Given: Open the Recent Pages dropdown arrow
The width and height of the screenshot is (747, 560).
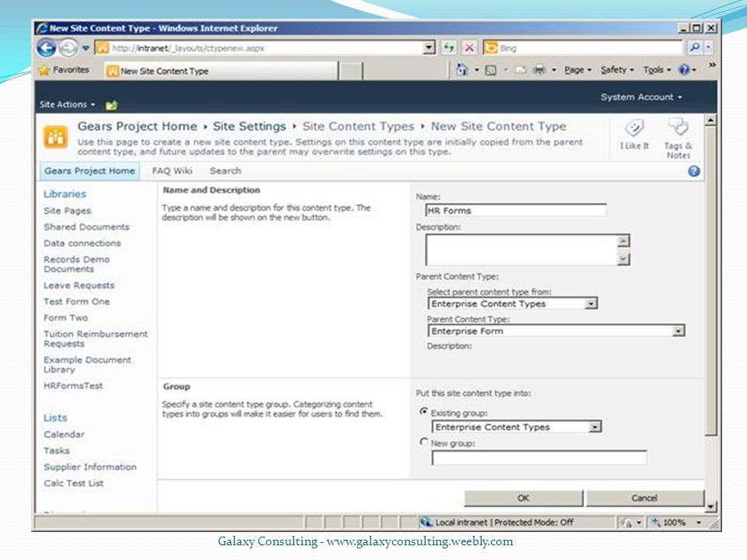Looking at the screenshot, I should click(86, 48).
